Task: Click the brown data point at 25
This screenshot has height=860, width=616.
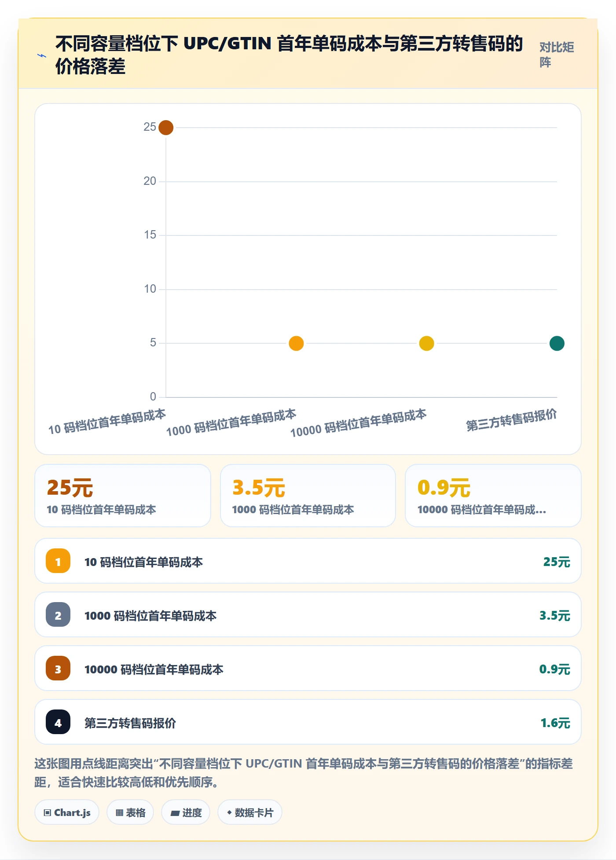Action: [166, 128]
